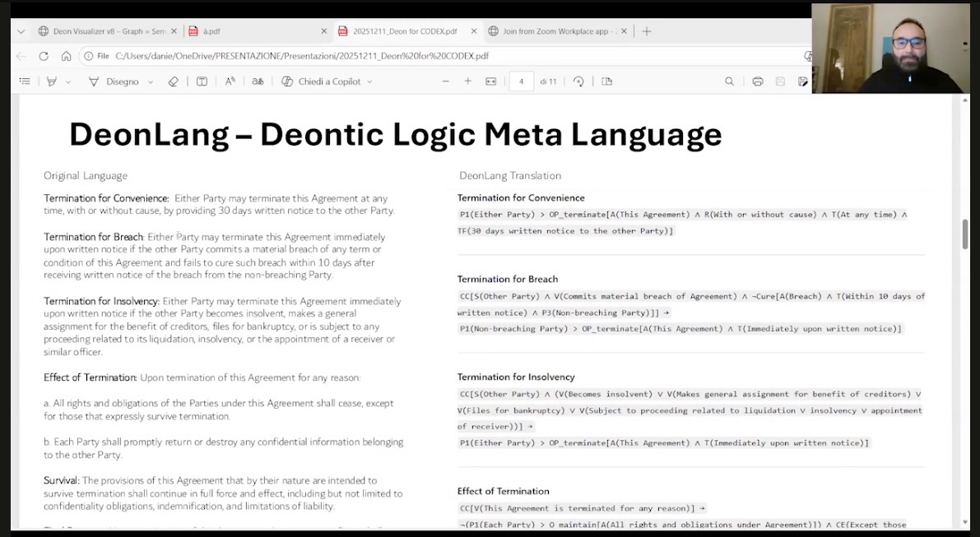Open the find in document search icon
The height and width of the screenshot is (537, 980).
(x=729, y=81)
